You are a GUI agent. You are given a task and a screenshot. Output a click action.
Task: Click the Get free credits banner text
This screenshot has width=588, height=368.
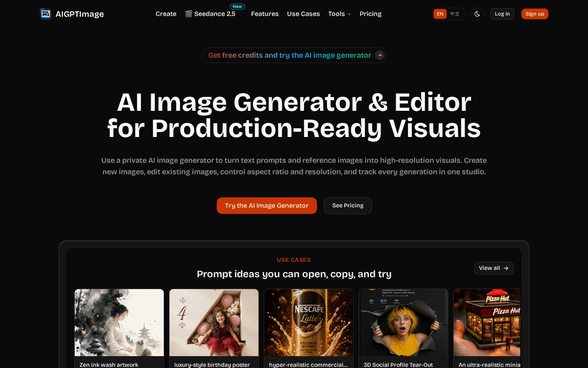point(290,55)
